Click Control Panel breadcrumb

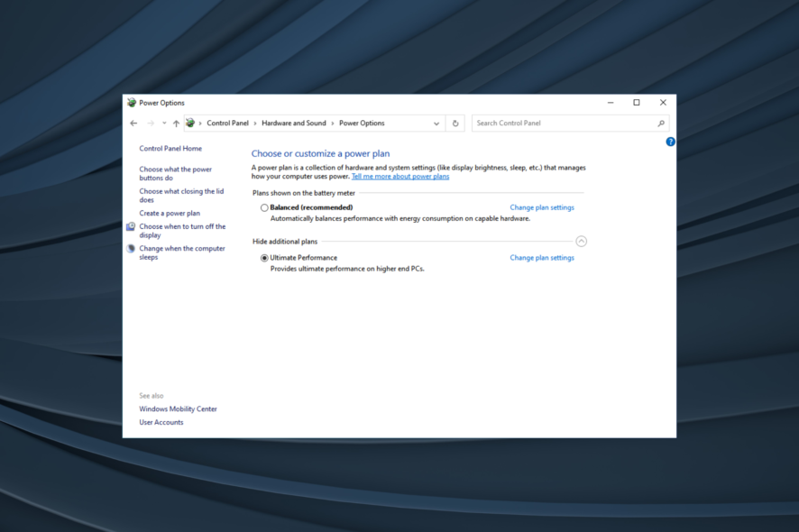tap(228, 124)
